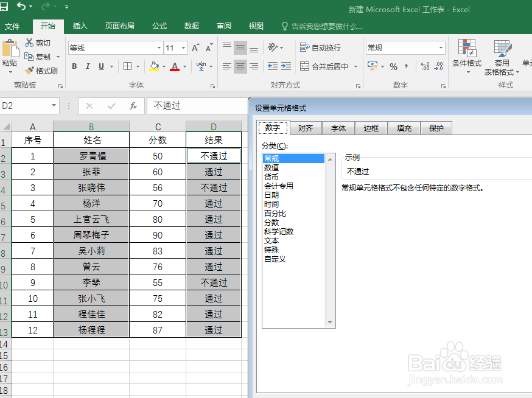Screen dimensions: 532x398
Task: Click the Increase Decimal icon
Action: (425, 66)
